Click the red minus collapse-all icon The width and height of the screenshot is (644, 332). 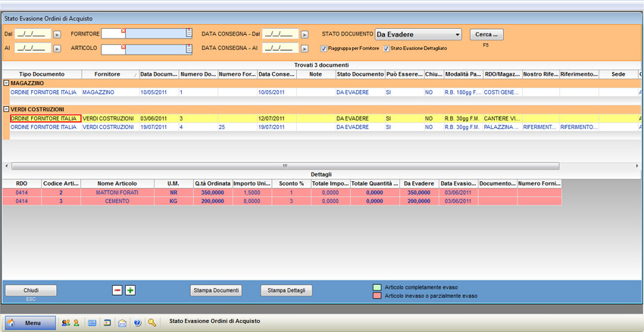point(117,290)
